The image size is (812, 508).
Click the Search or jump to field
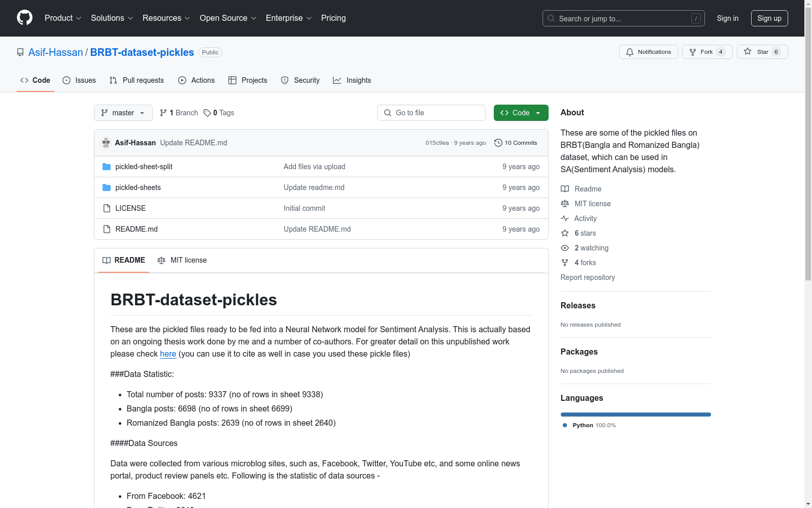[x=624, y=18]
